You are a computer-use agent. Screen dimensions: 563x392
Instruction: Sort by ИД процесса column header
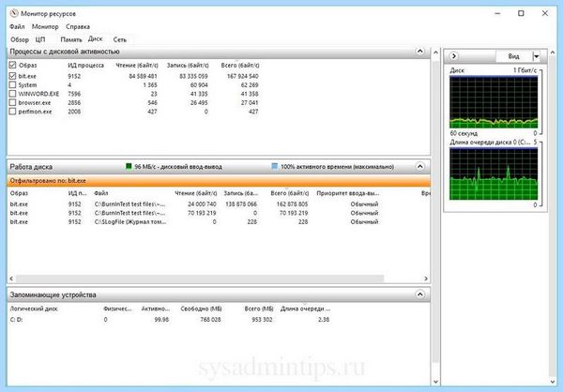click(x=85, y=66)
